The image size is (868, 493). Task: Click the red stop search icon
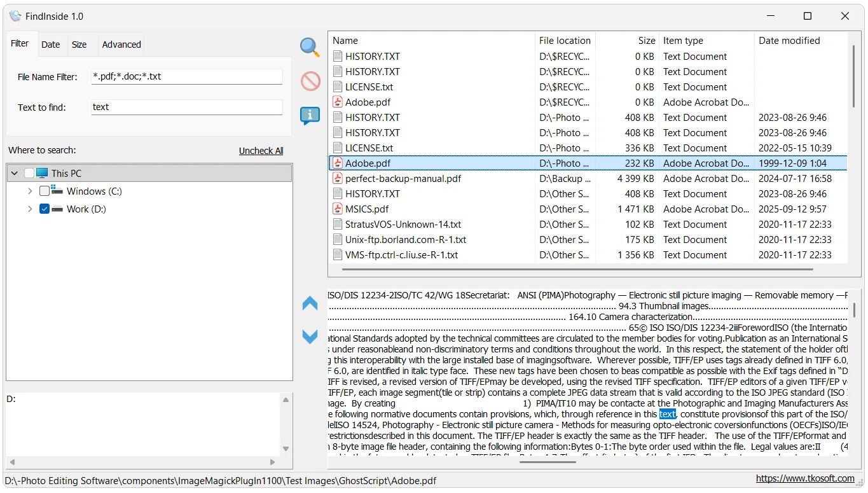(x=310, y=81)
